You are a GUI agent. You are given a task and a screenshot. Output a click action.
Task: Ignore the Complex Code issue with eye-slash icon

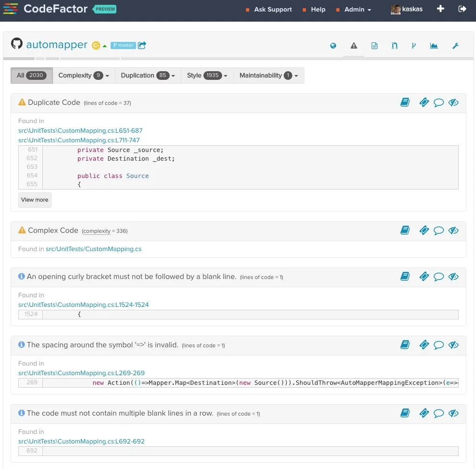point(453,230)
